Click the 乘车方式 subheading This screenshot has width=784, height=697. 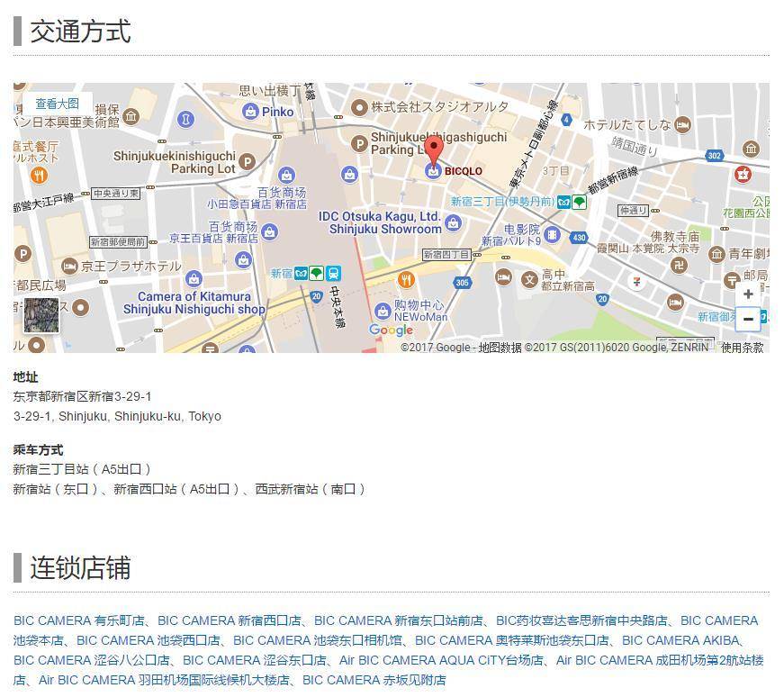[38, 449]
